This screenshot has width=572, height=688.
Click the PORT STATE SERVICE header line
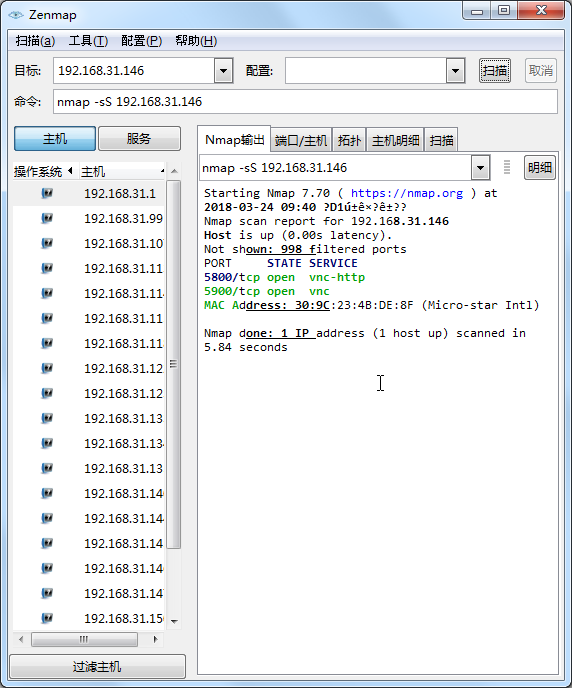[x=281, y=263]
